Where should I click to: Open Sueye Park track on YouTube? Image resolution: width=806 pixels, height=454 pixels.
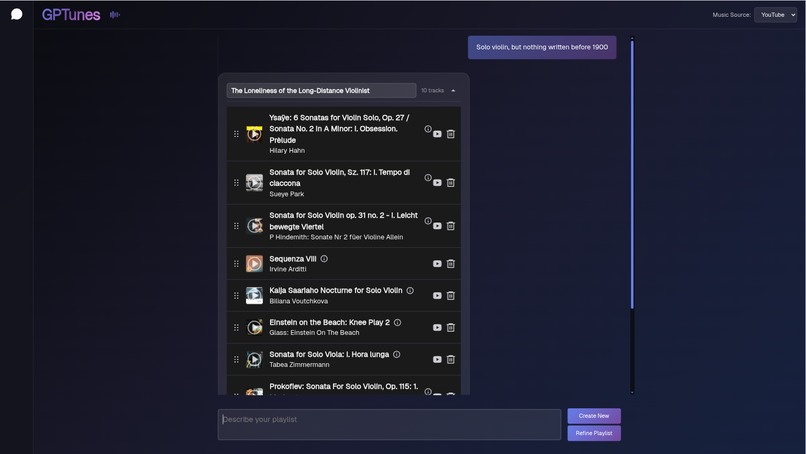pyautogui.click(x=437, y=183)
